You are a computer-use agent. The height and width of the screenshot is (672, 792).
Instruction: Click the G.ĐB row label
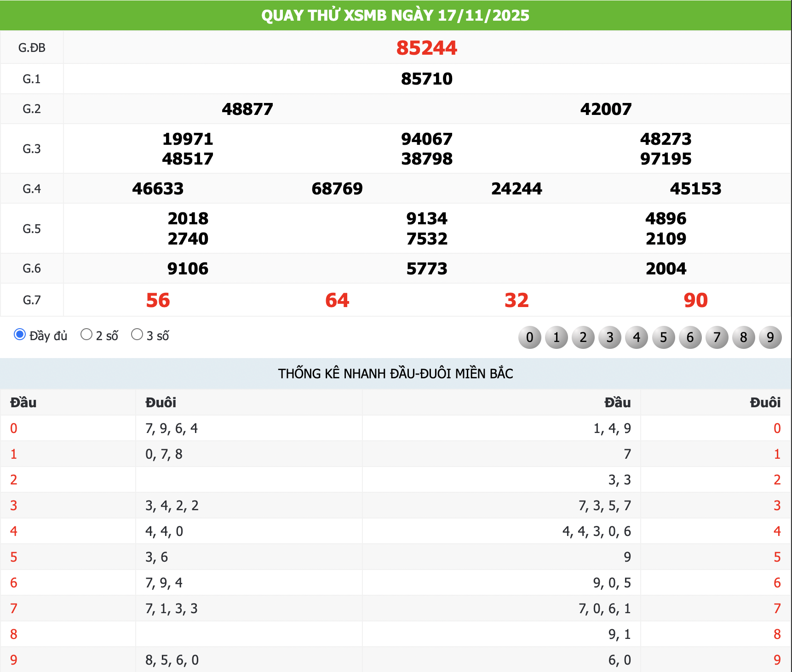tap(32, 48)
